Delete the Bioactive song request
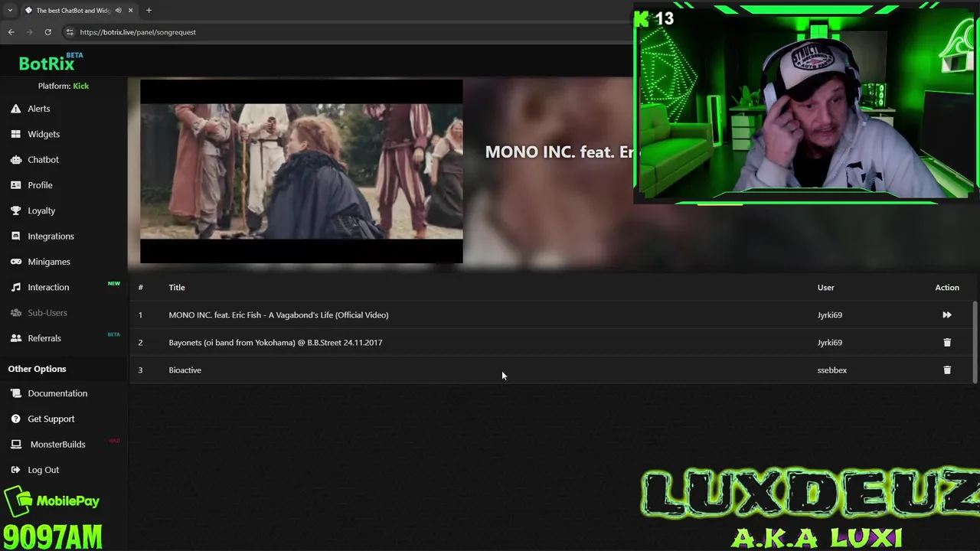Screen dimensions: 980x551 pos(947,370)
